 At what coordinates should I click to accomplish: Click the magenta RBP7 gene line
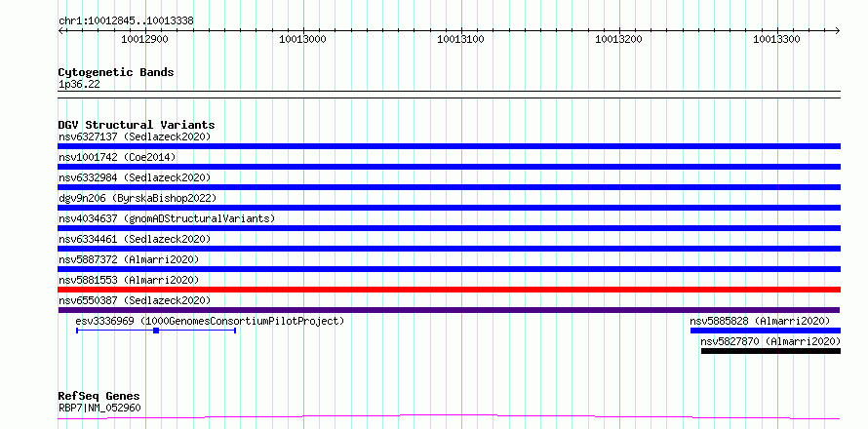449,416
